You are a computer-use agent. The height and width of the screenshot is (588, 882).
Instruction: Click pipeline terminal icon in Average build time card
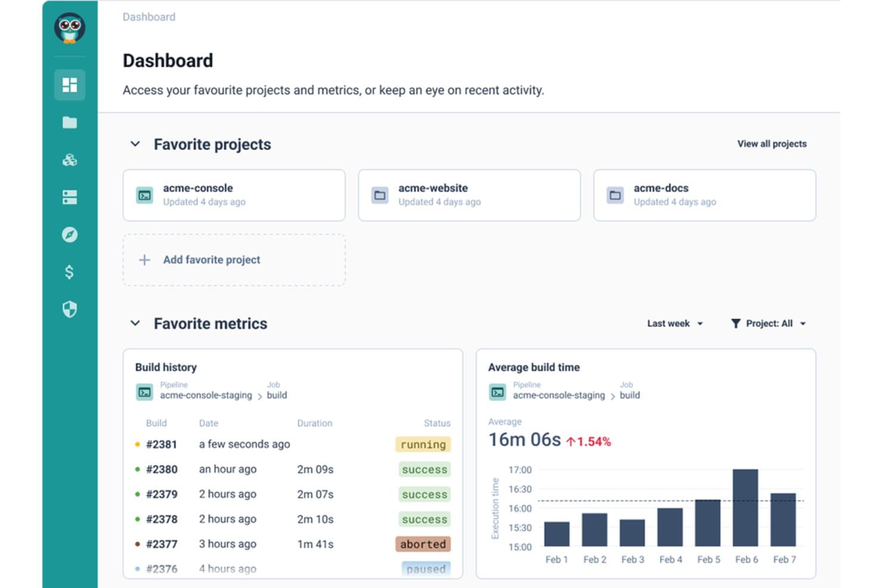[x=498, y=392]
